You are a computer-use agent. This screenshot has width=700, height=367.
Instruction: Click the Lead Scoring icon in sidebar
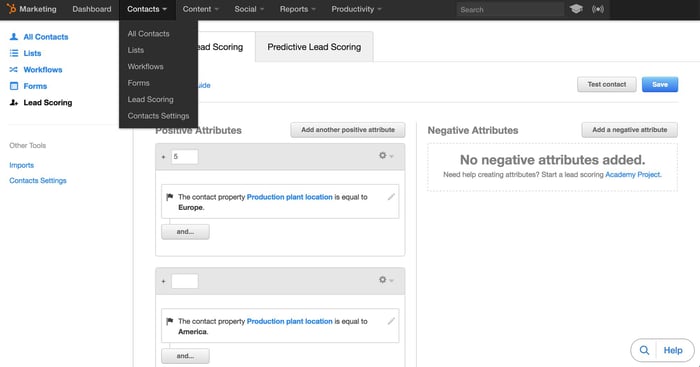[14, 103]
